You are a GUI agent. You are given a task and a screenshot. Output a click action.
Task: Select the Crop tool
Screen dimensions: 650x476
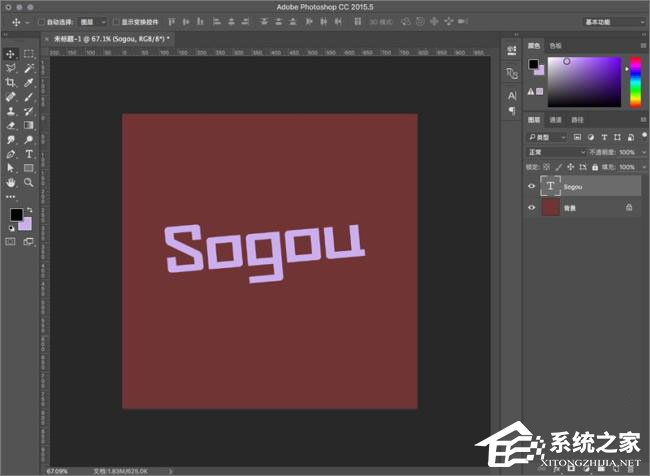pyautogui.click(x=11, y=82)
